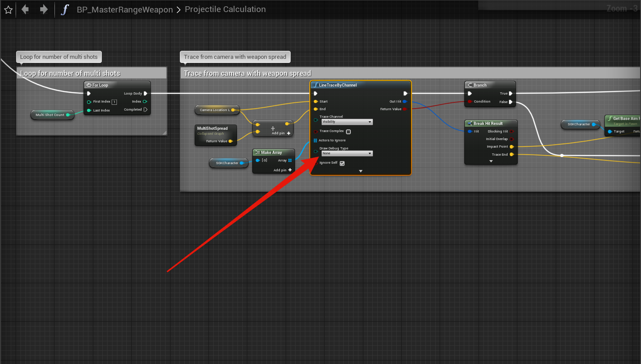Click the Loop Body execution pin
Screen dimensions: 641x364
point(146,94)
